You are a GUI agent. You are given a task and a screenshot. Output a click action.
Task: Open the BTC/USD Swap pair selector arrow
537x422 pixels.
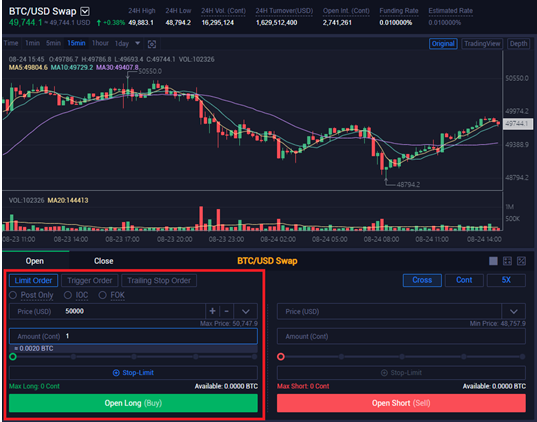tap(85, 12)
